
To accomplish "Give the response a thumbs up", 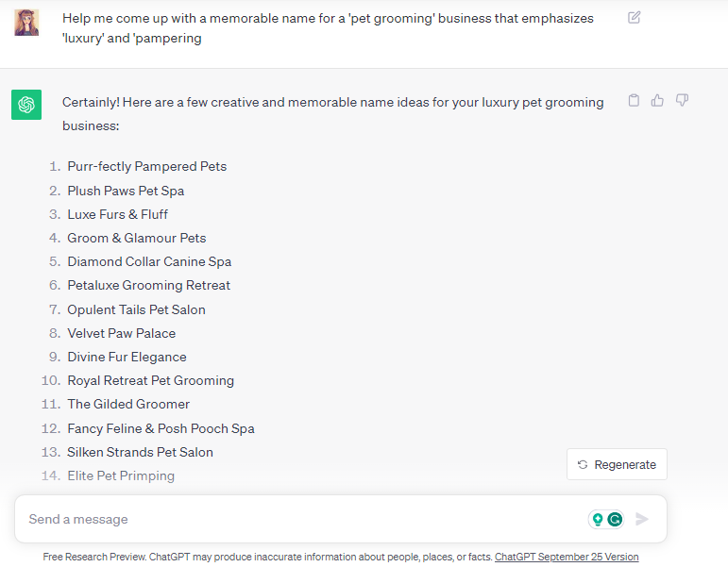I will point(658,100).
